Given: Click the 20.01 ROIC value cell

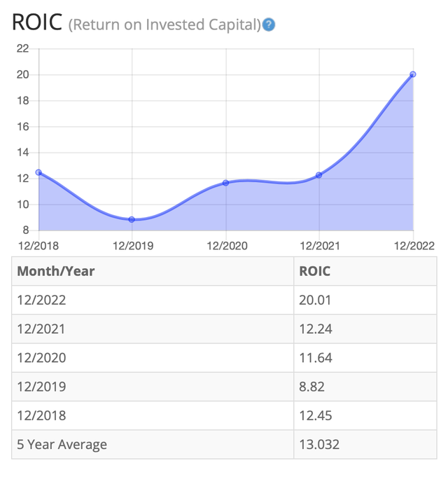Looking at the screenshot, I should tap(314, 300).
